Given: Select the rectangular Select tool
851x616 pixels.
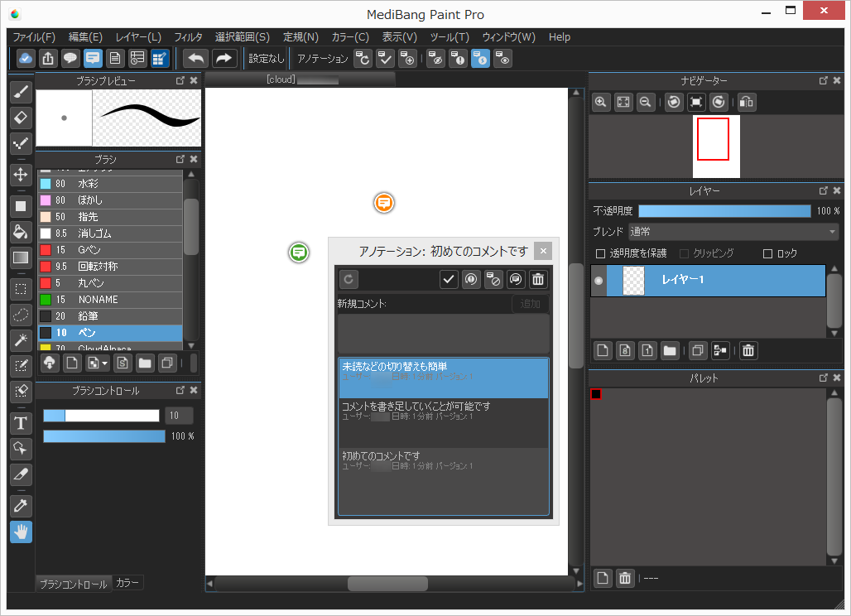Looking at the screenshot, I should pyautogui.click(x=21, y=289).
